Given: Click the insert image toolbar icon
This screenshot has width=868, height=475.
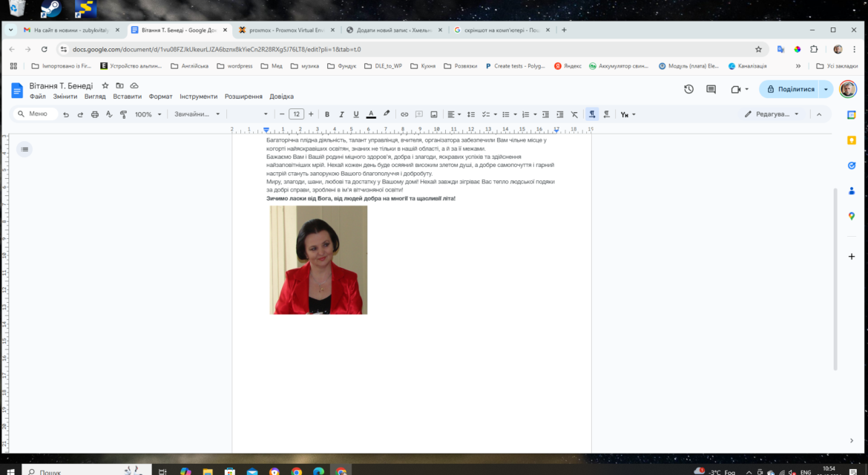Looking at the screenshot, I should click(x=434, y=114).
